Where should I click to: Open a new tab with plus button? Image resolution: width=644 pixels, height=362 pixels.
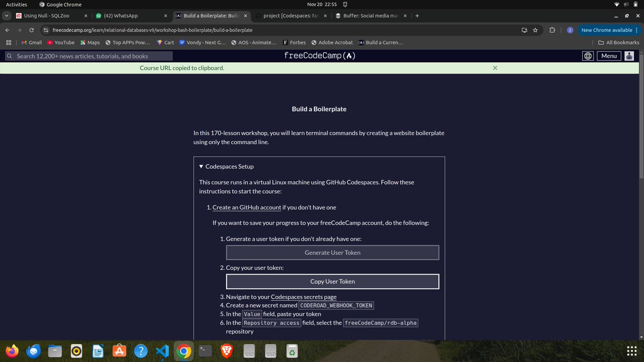[x=417, y=16]
